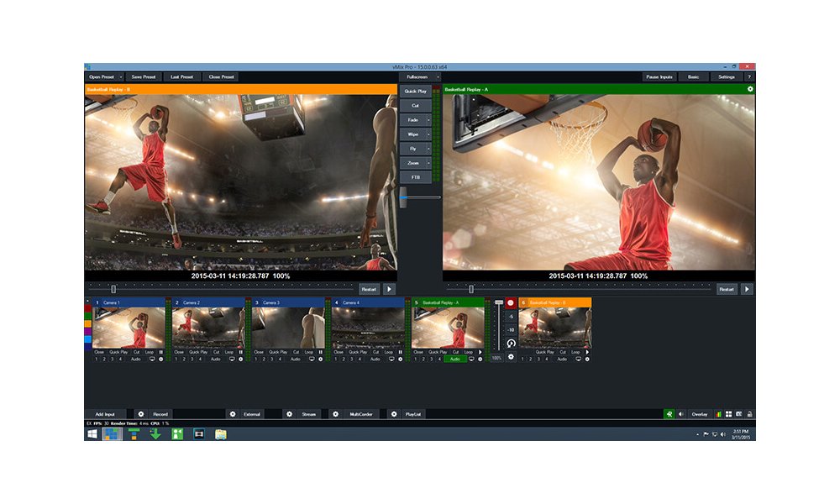The width and height of the screenshot is (840, 504).
Task: Click Add Input to add a new source
Action: 104,414
